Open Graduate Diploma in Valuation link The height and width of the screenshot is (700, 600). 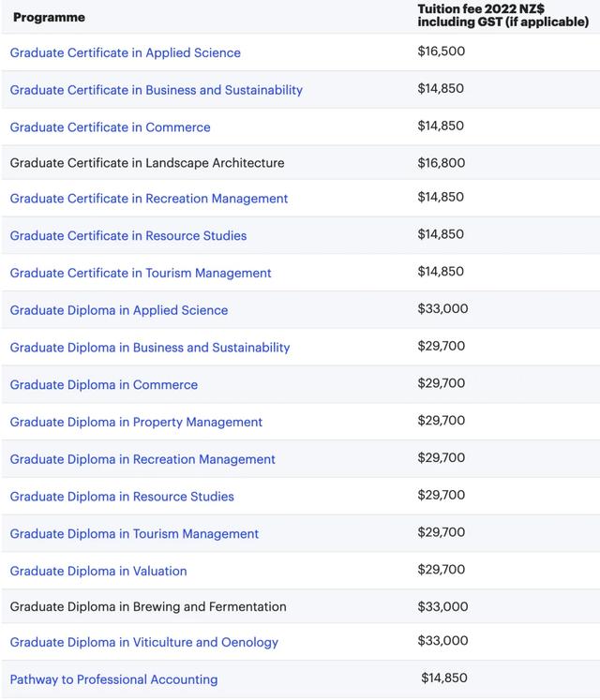97,572
